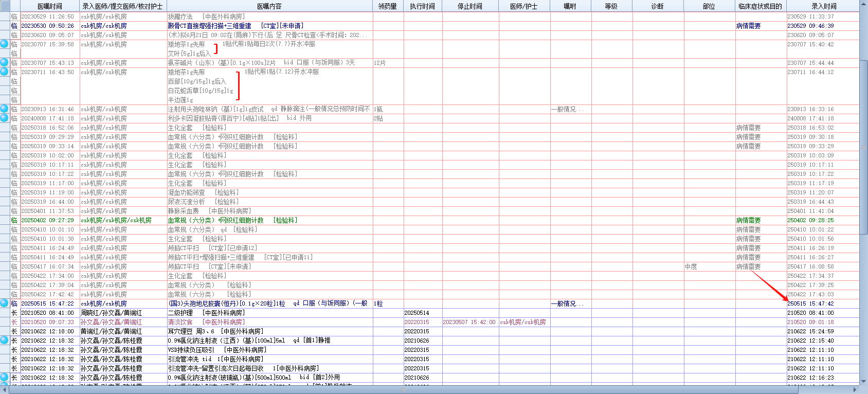Select the 氨茶碱片 bid 口服 order text
This screenshot has height=394, width=868.
click(261, 63)
